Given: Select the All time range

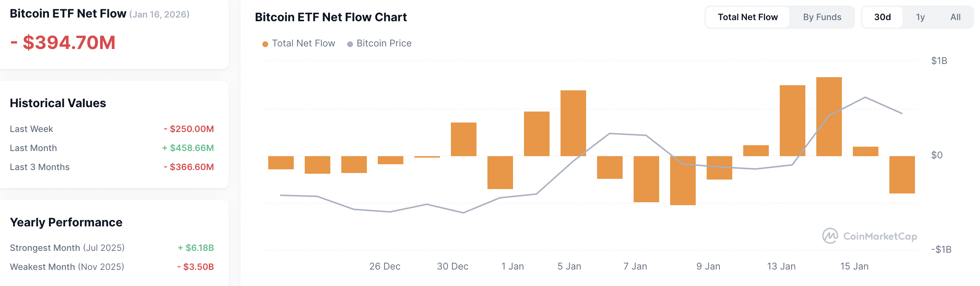Looking at the screenshot, I should (x=955, y=17).
